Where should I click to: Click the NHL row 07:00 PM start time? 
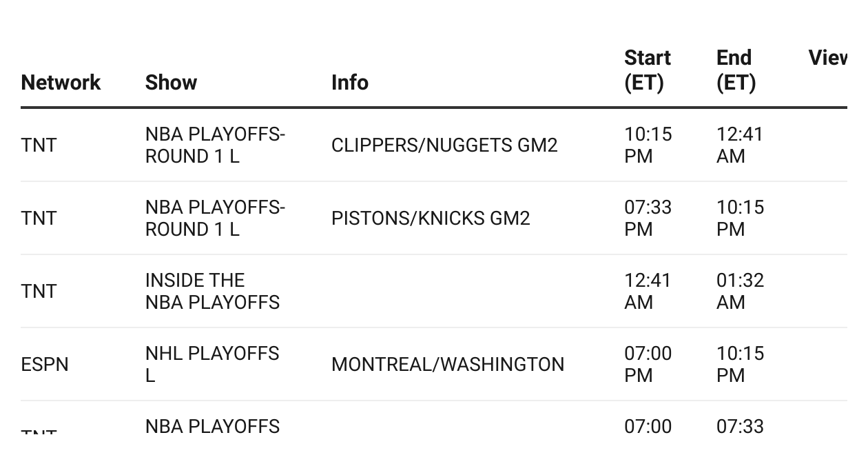click(x=648, y=365)
